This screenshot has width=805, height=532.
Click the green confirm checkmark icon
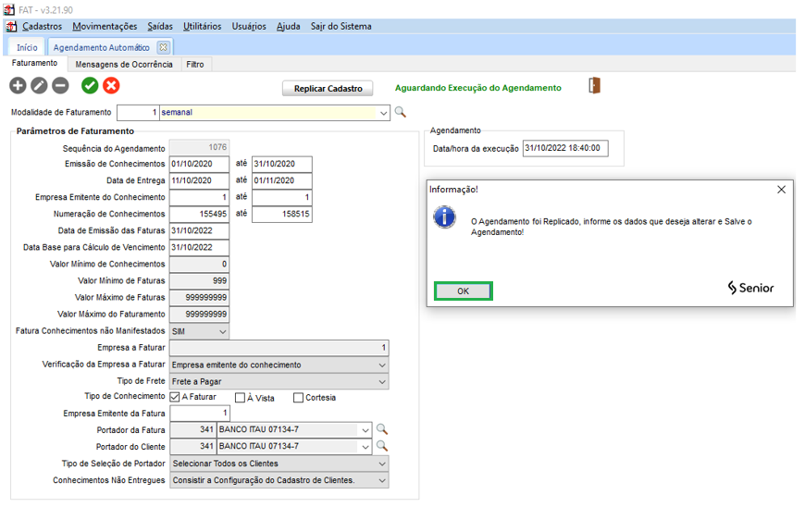pyautogui.click(x=90, y=86)
